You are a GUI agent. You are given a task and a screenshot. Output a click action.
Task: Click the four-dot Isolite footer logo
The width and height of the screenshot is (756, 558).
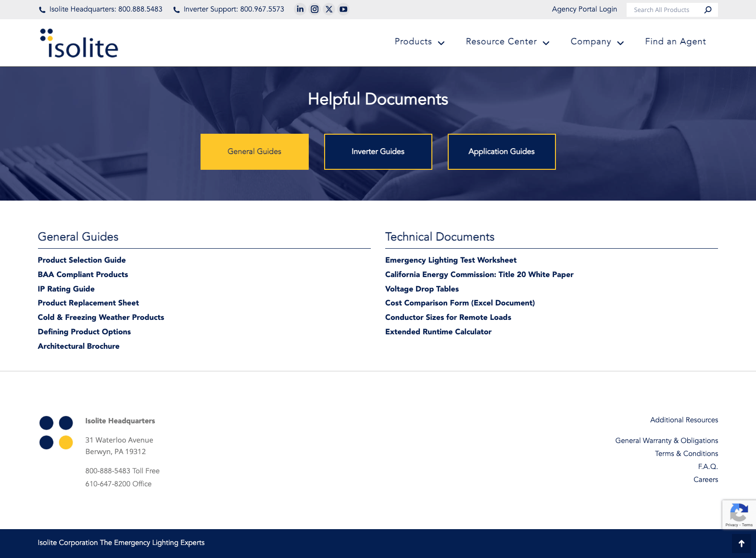pos(56,432)
